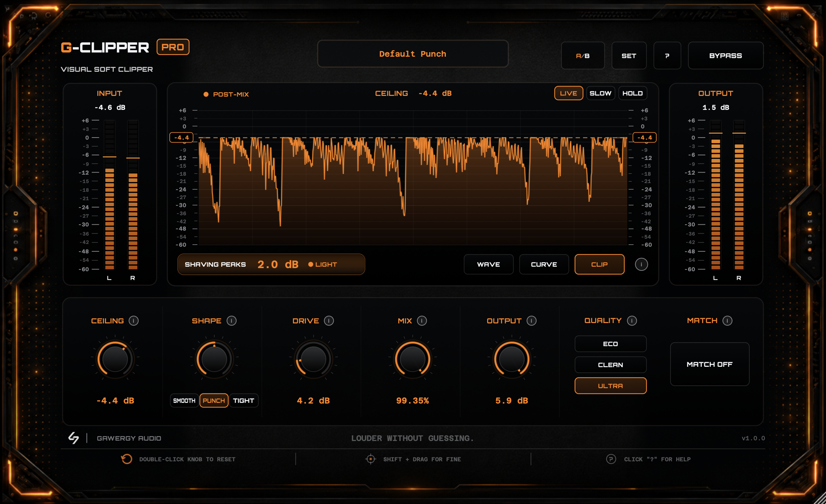Pick ULTRA quality mode

610,386
